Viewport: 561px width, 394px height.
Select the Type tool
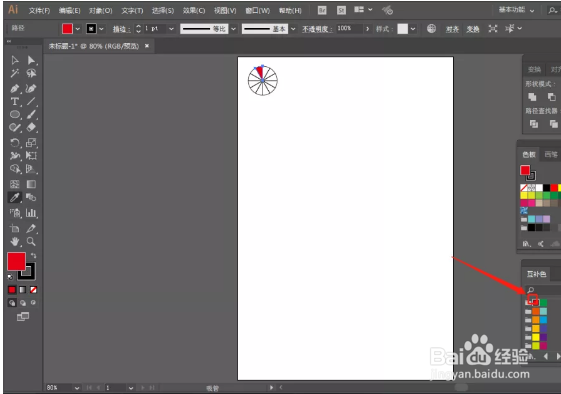(x=15, y=101)
